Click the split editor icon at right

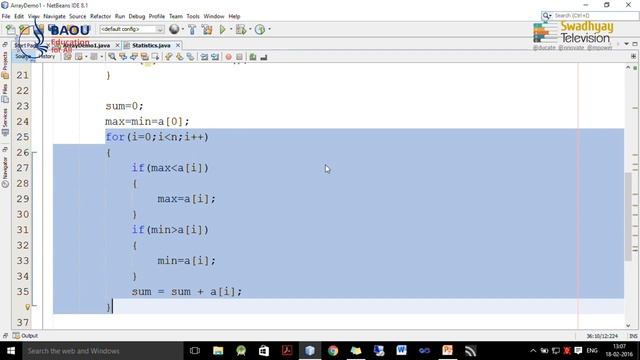(633, 56)
